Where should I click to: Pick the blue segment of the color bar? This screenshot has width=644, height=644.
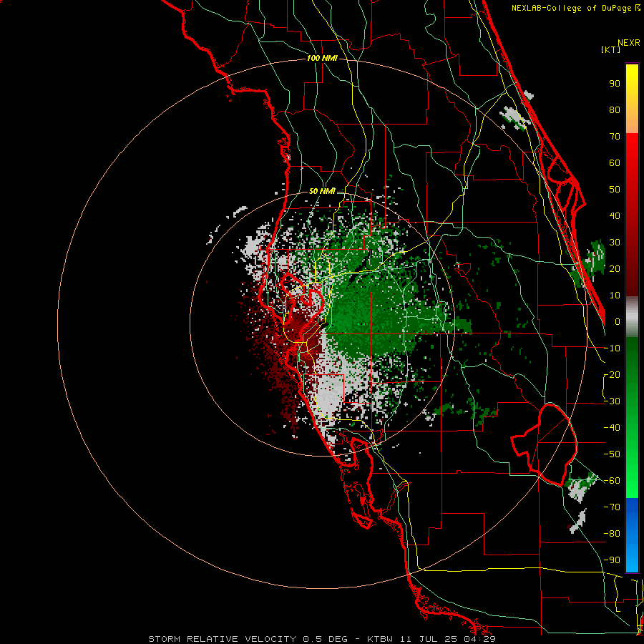tap(632, 535)
